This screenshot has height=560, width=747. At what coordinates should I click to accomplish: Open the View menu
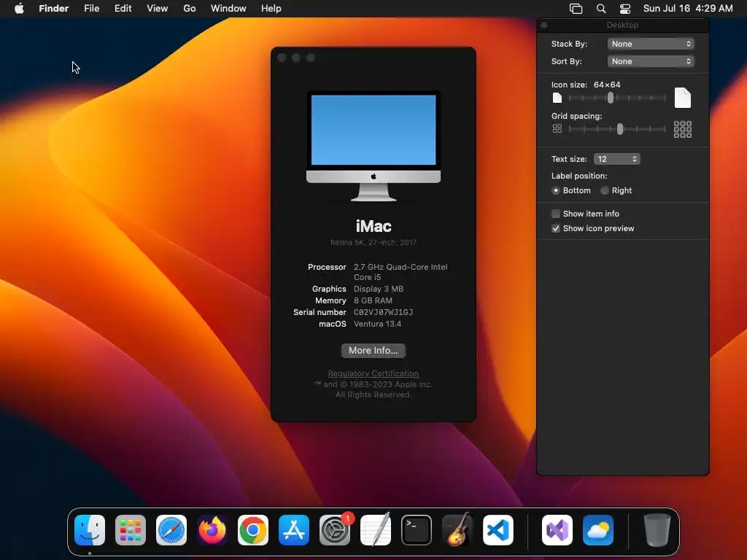tap(158, 9)
